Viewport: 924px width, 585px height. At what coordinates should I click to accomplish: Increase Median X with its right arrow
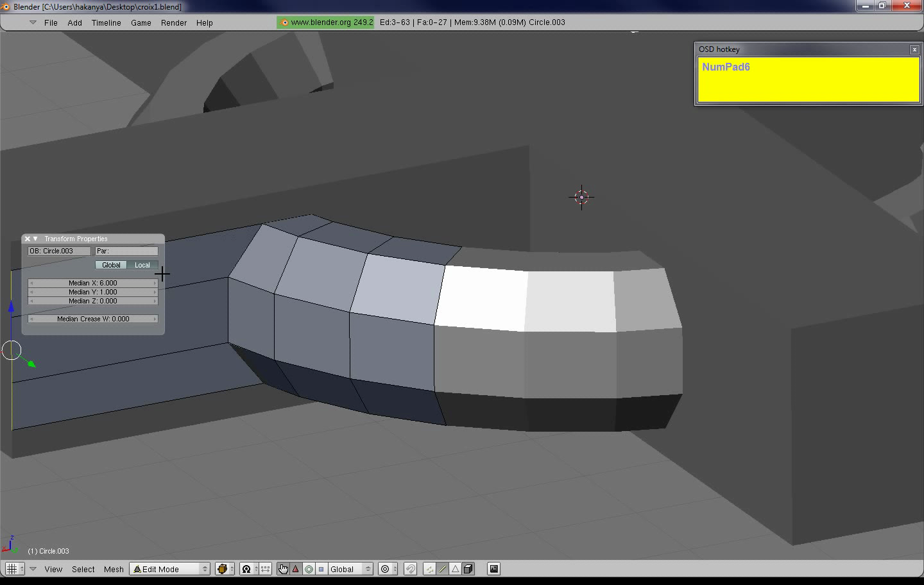pyautogui.click(x=155, y=283)
